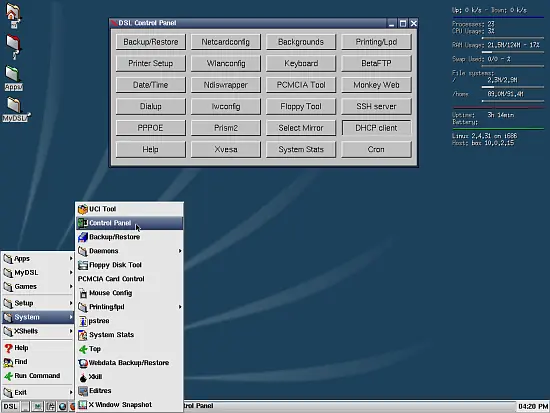
Task: Open the Cron button
Action: coord(376,149)
